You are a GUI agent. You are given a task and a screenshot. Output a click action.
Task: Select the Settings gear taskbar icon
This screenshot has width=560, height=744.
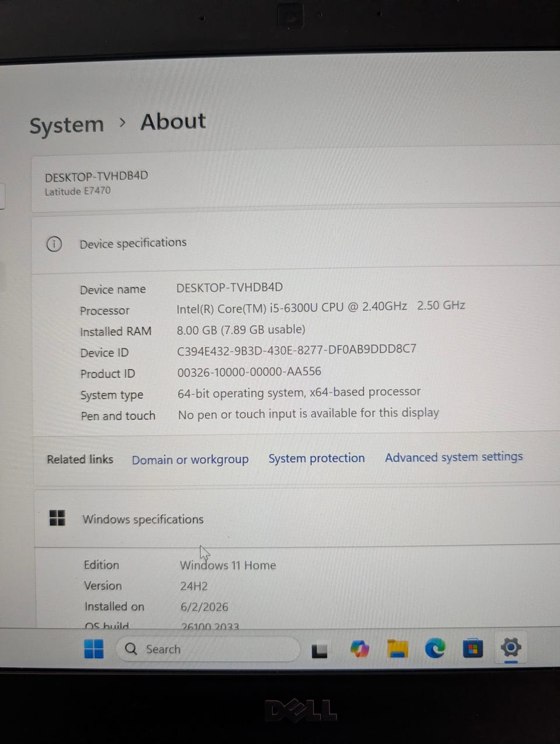click(x=510, y=647)
